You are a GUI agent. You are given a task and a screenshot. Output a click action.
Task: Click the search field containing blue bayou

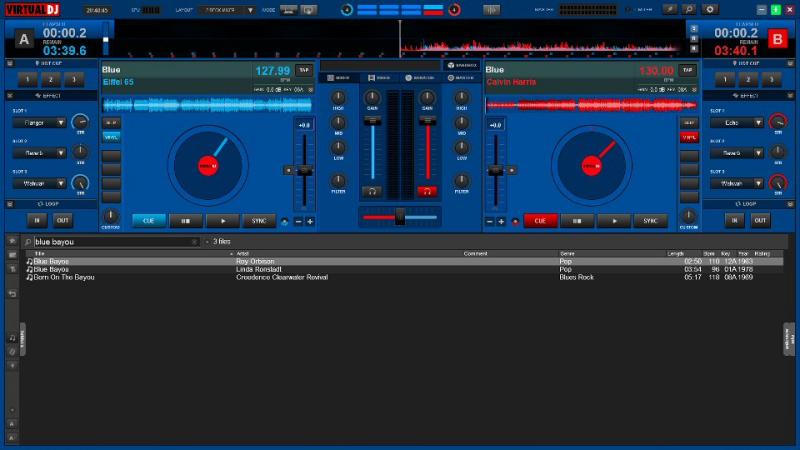point(112,242)
